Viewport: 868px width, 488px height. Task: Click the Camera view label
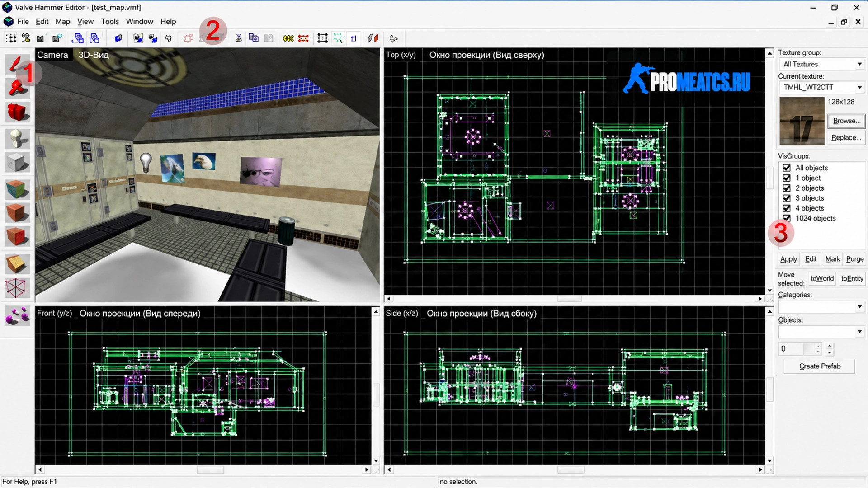click(x=52, y=55)
